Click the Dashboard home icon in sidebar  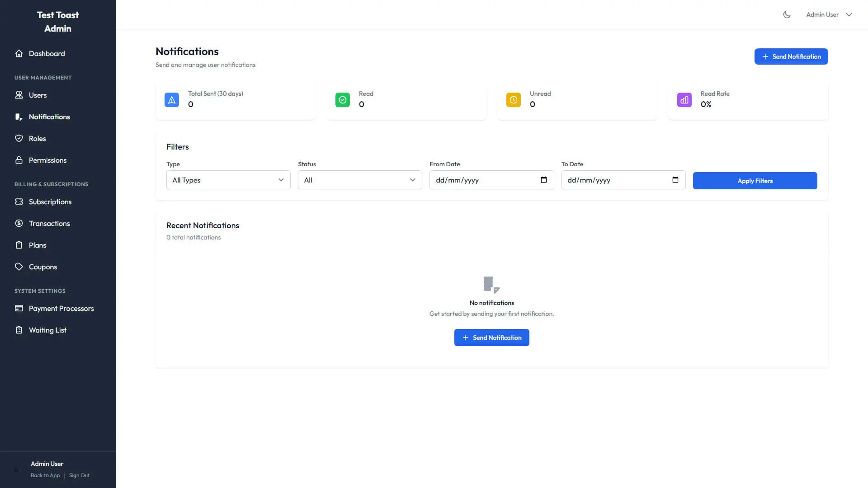[19, 53]
